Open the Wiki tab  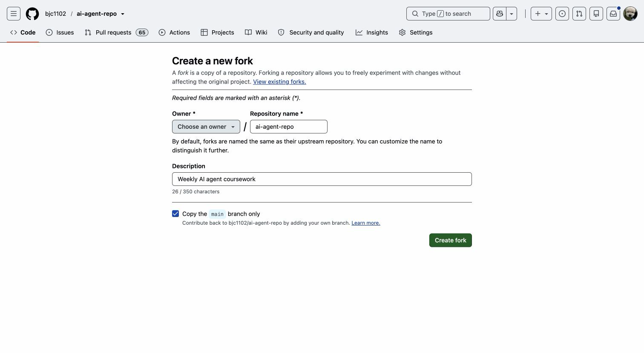point(256,32)
